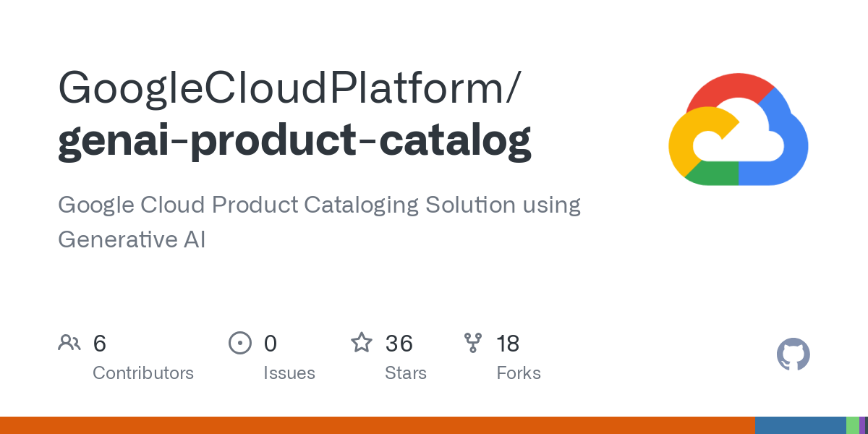Select the Contributors label
The image size is (868, 434).
[143, 373]
